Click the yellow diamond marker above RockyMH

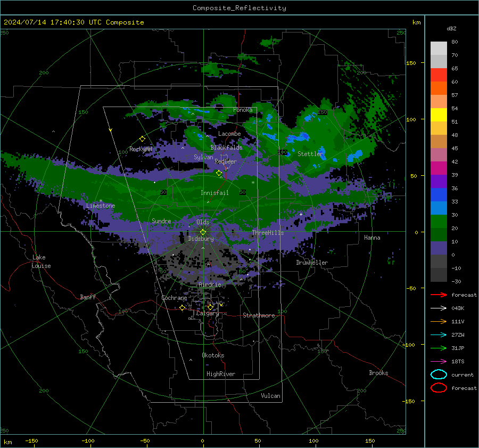tap(142, 139)
